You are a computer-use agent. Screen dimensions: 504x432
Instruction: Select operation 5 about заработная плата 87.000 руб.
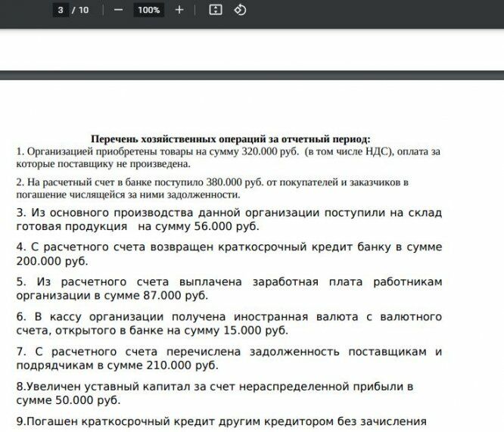point(229,289)
